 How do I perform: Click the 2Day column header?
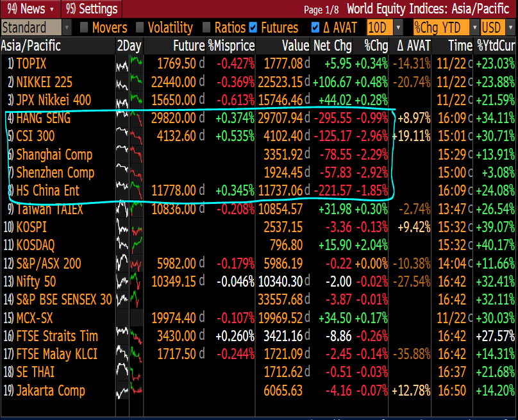(129, 46)
